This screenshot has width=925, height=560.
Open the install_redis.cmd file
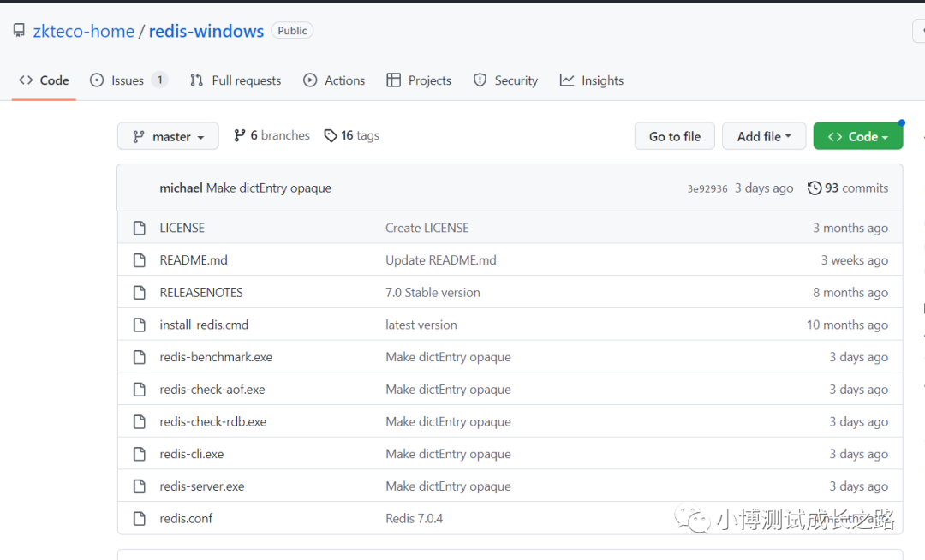204,325
